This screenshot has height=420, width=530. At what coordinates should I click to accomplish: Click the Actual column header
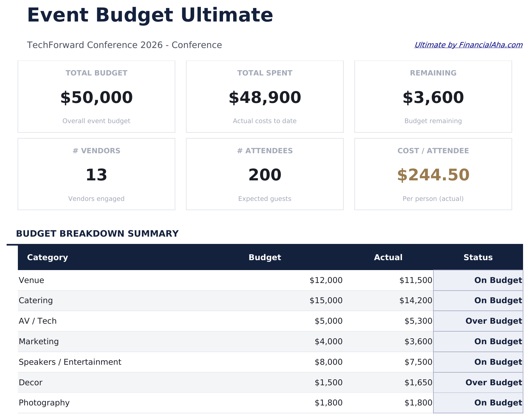[x=388, y=257]
